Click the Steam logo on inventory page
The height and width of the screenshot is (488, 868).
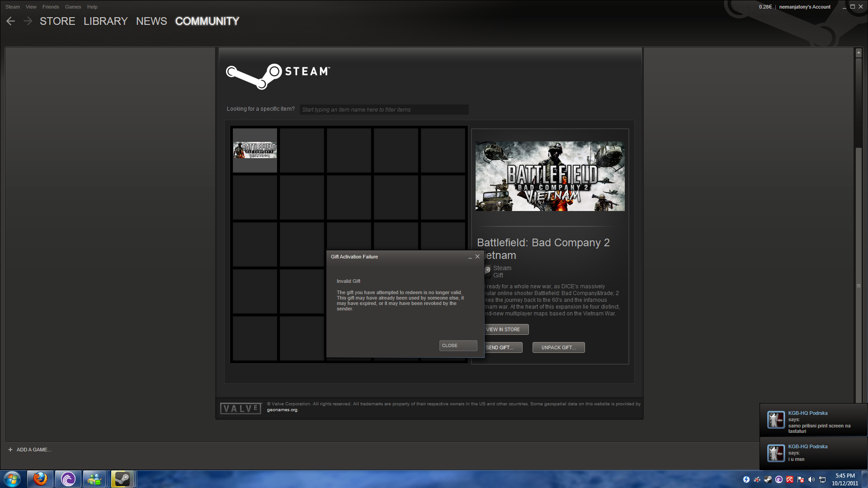pos(278,76)
